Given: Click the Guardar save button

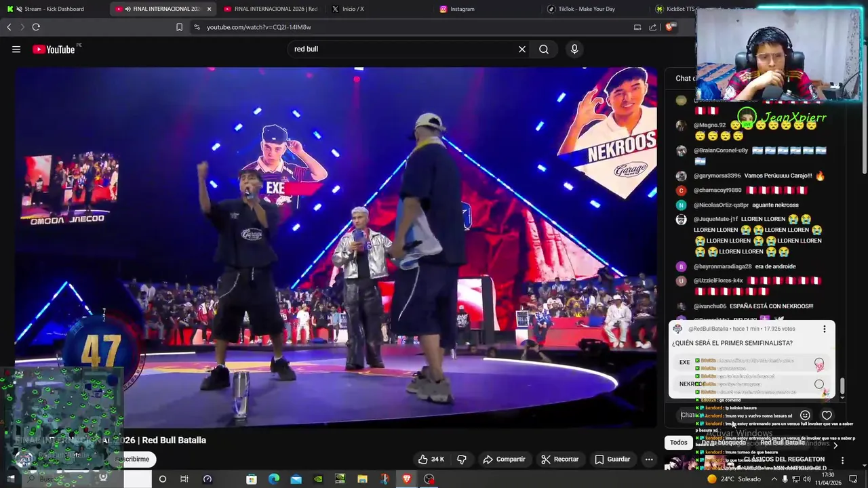Looking at the screenshot, I should (612, 459).
